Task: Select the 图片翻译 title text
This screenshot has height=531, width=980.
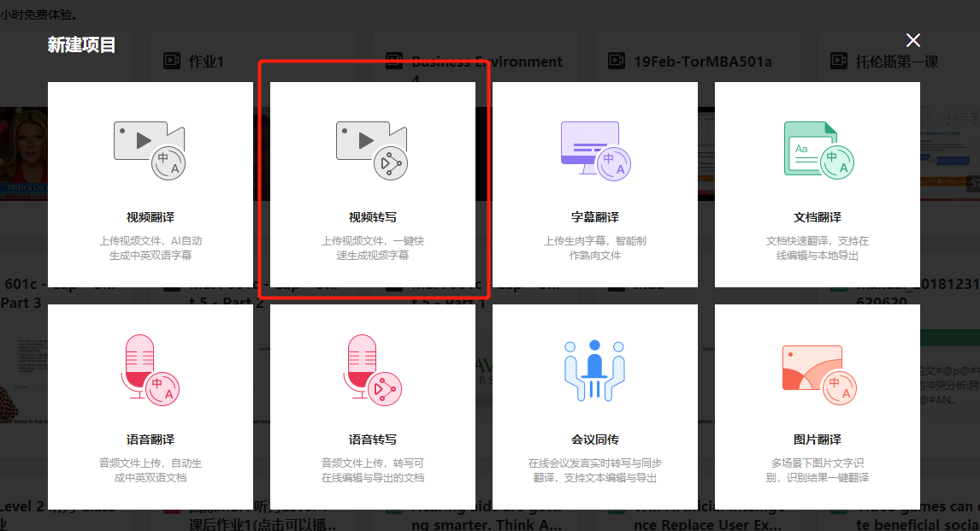Action: pos(818,440)
